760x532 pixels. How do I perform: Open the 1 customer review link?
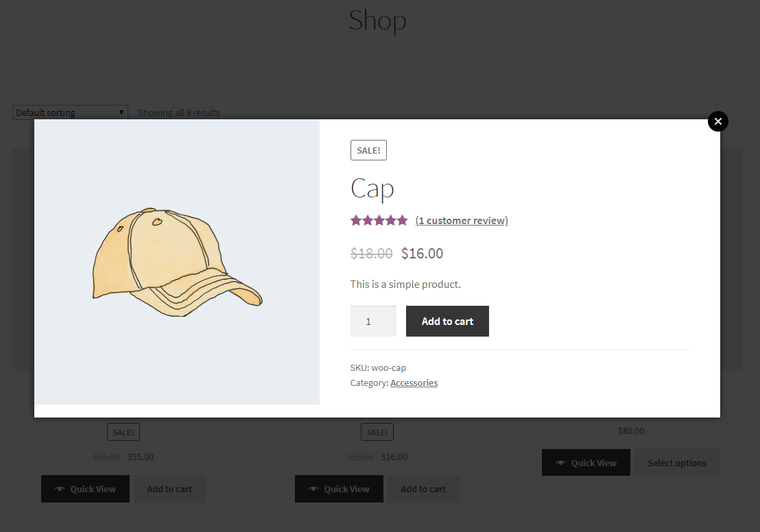coord(461,220)
